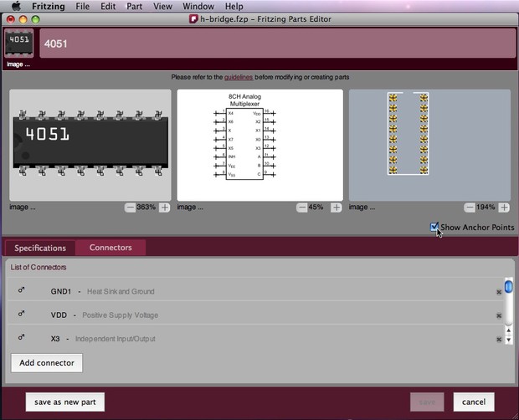The height and width of the screenshot is (420, 519).
Task: Select GND1 connector name
Action: 61,291
